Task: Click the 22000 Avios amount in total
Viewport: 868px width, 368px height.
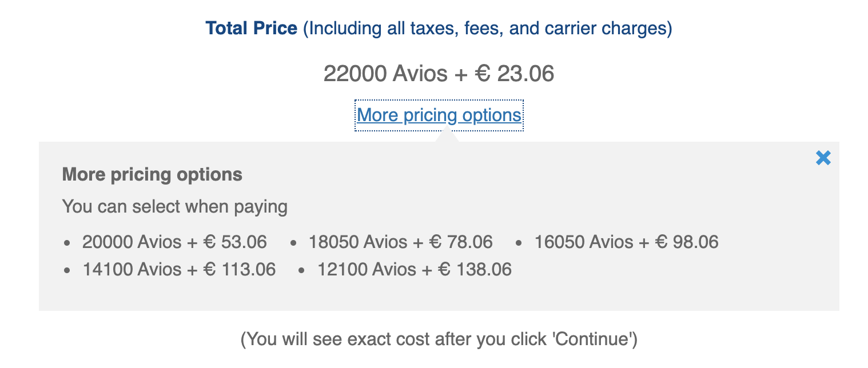Action: point(386,74)
